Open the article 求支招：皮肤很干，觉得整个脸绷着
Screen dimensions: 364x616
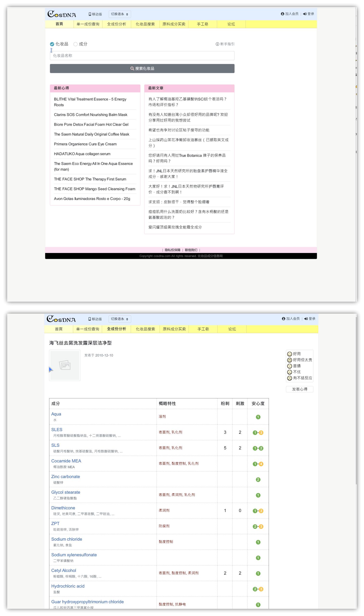click(179, 202)
